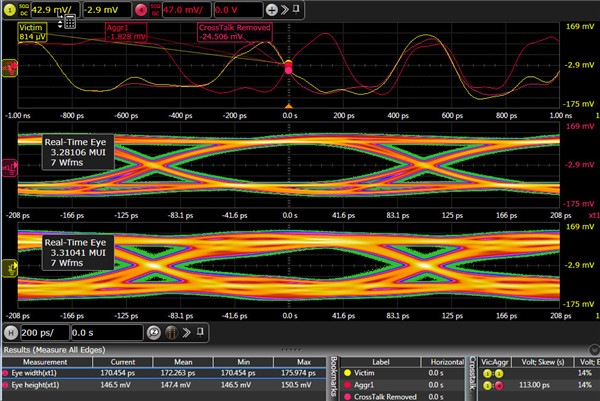600x401 pixels.
Task: Click the horizontal H timebase button
Action: point(11,330)
